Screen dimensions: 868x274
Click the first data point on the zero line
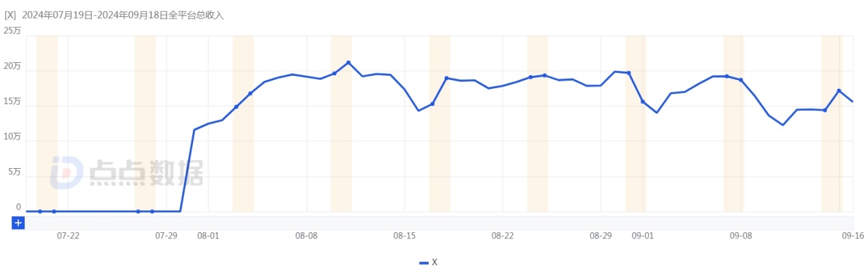(x=40, y=211)
